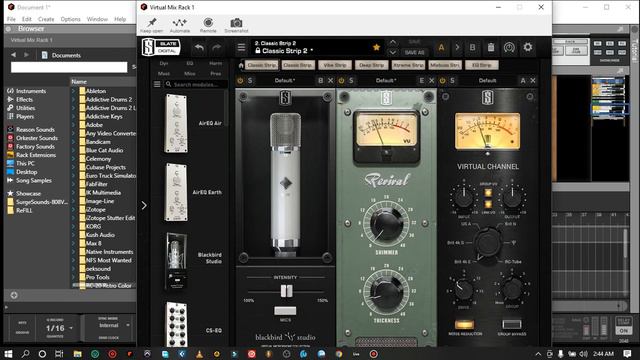Select Factory Sounds in Browser
640x360 pixels.
pos(35,146)
